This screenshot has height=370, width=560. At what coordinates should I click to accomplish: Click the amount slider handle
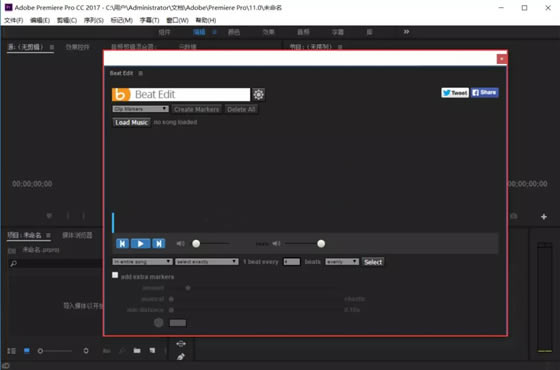[x=188, y=288]
